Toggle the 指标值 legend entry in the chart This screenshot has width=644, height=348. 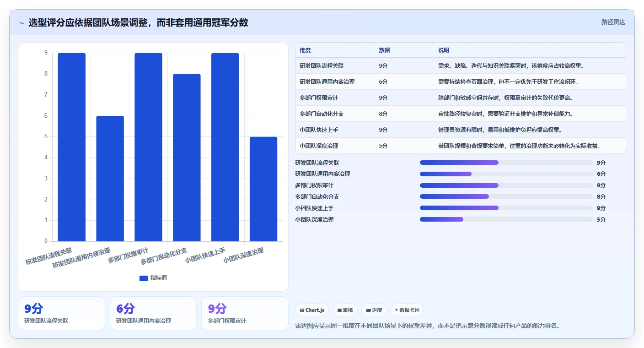(x=153, y=278)
